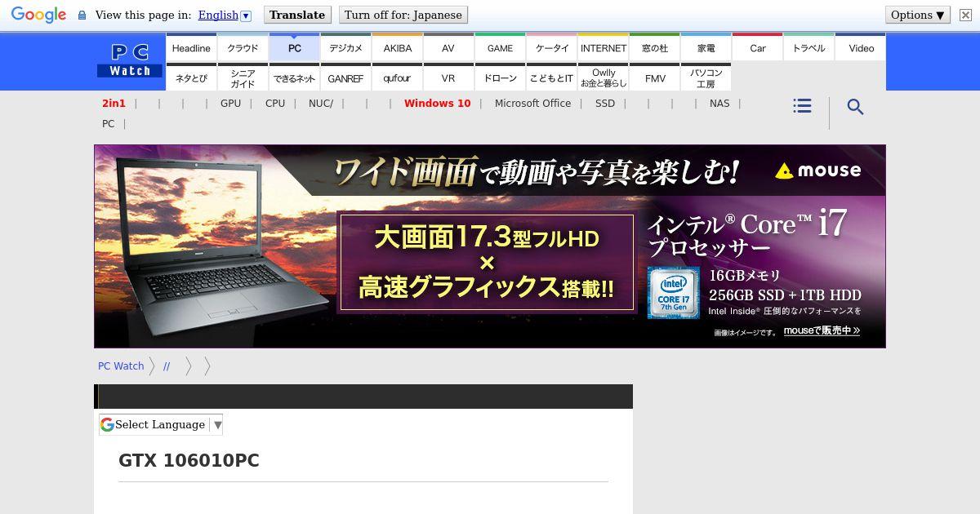The height and width of the screenshot is (514, 980).
Task: Go to the パソコン工房 tab
Action: pos(706,78)
